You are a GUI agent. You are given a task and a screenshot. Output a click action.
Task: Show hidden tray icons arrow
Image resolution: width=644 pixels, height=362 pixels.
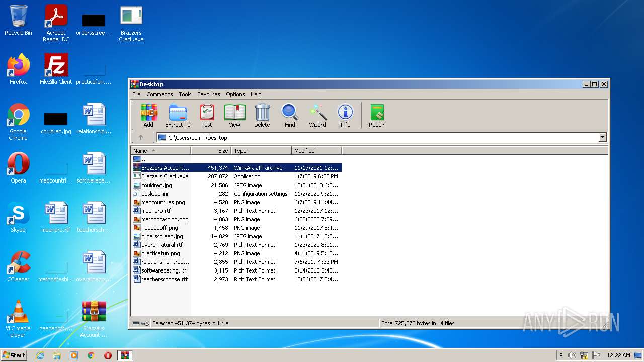click(561, 355)
